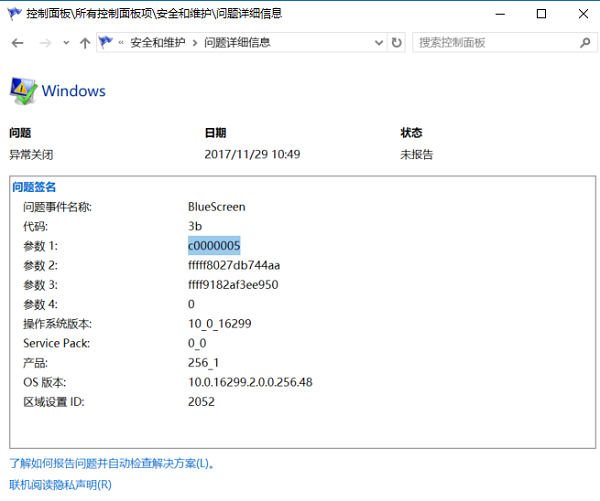Click the 问题事件名称 label

point(57,207)
